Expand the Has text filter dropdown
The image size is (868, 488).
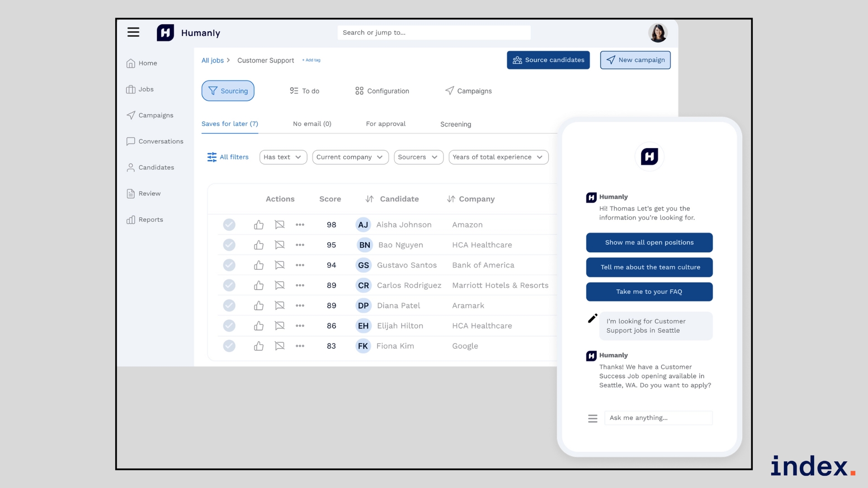pyautogui.click(x=283, y=157)
